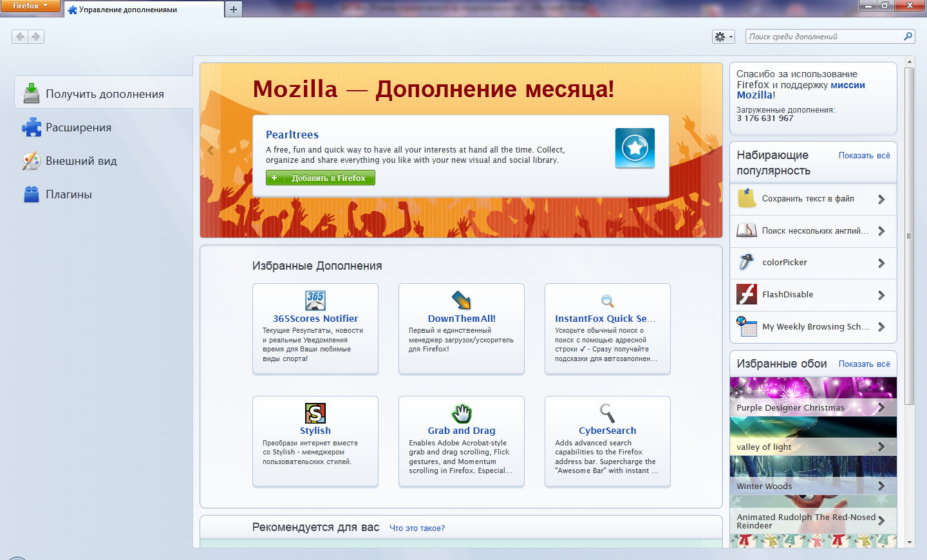Open the Расширения section

(x=78, y=127)
